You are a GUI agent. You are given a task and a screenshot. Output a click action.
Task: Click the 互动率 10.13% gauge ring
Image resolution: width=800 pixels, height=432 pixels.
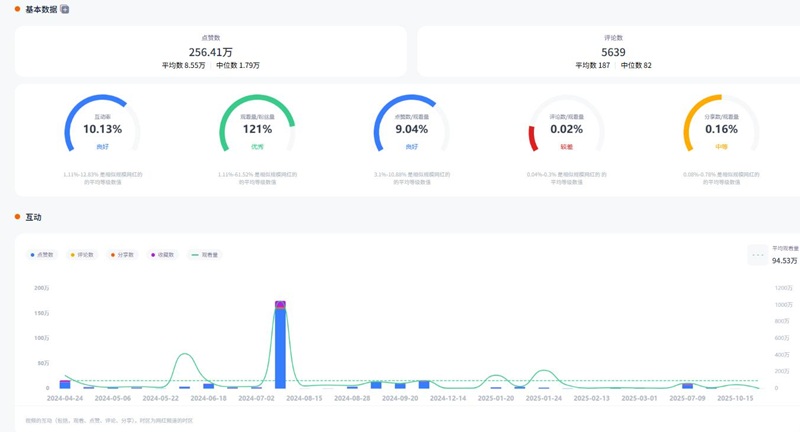point(102,128)
